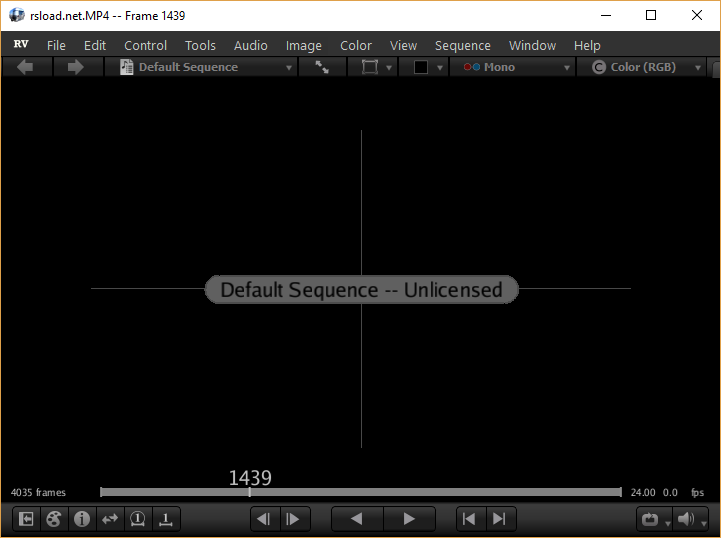Image resolution: width=721 pixels, height=538 pixels.
Task: Open the Tools menu
Action: click(200, 46)
